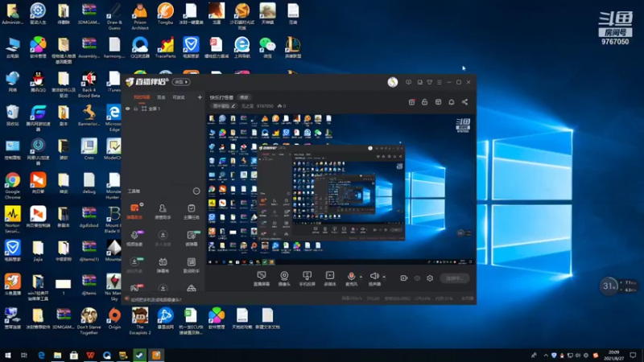Open the video co-streaming microphone tool

point(134,238)
